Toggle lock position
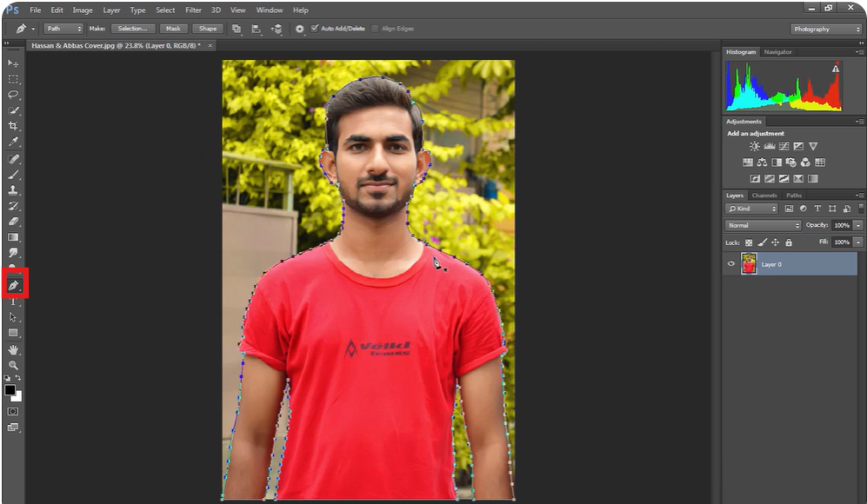The width and height of the screenshot is (867, 504). (775, 242)
